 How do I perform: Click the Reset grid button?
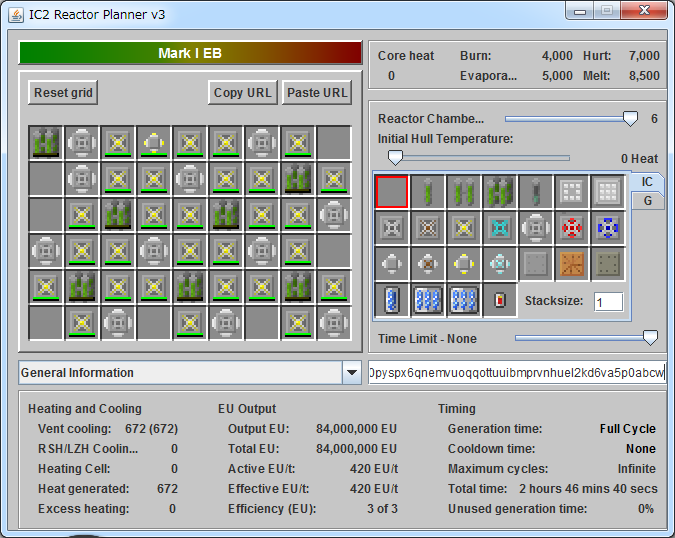click(x=63, y=93)
